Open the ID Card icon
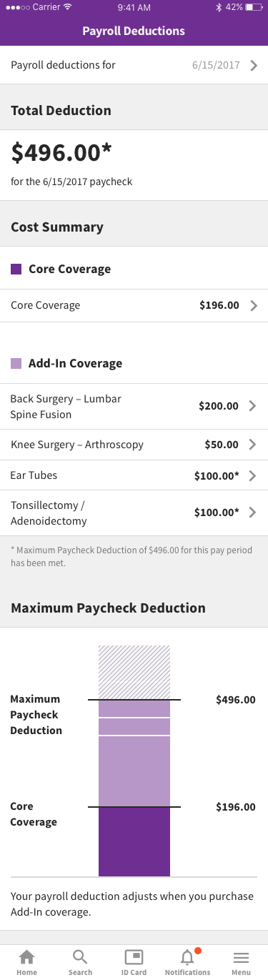268x980 pixels. [x=134, y=957]
